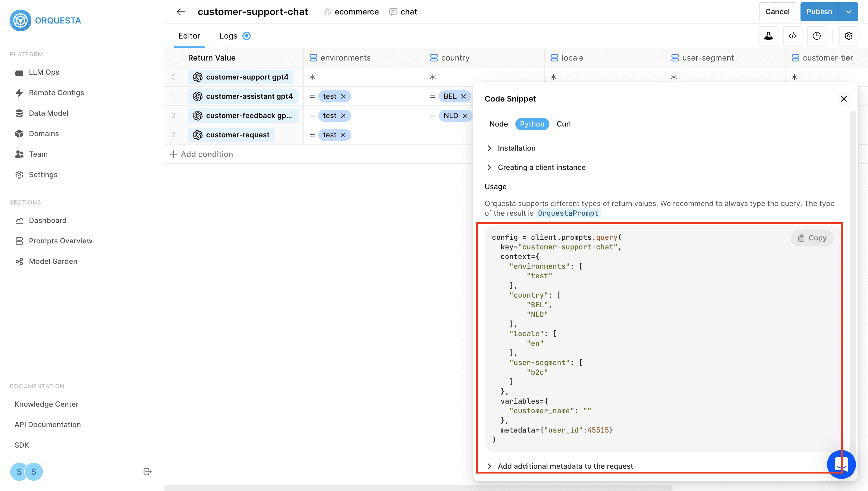
Task: Click the Cancel button
Action: click(x=777, y=12)
